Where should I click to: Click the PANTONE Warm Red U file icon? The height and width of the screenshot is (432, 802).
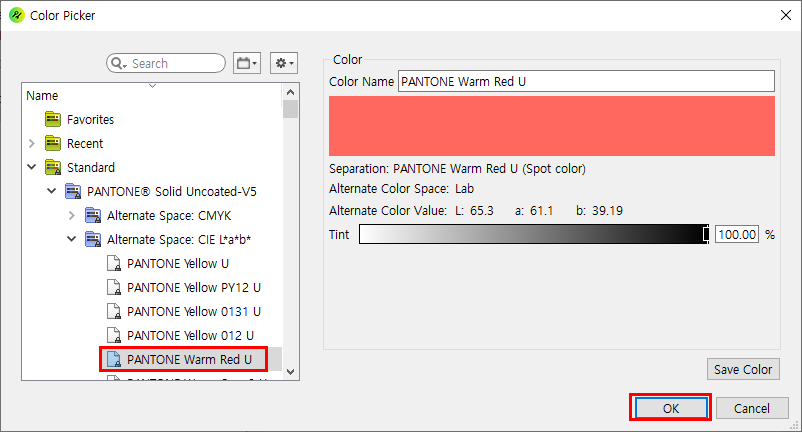coord(114,359)
